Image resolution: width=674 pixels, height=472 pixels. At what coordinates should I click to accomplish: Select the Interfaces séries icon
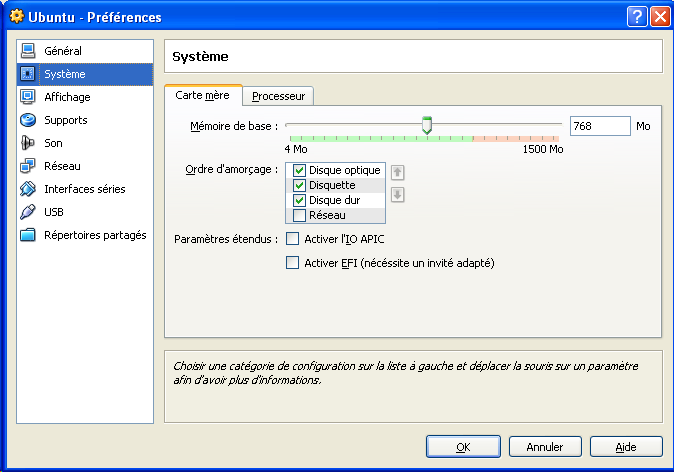[x=28, y=189]
